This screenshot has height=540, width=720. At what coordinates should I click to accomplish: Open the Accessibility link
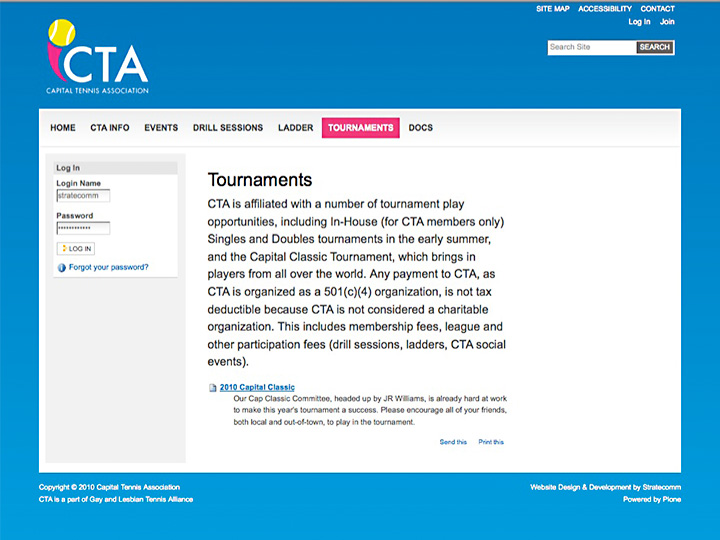604,9
